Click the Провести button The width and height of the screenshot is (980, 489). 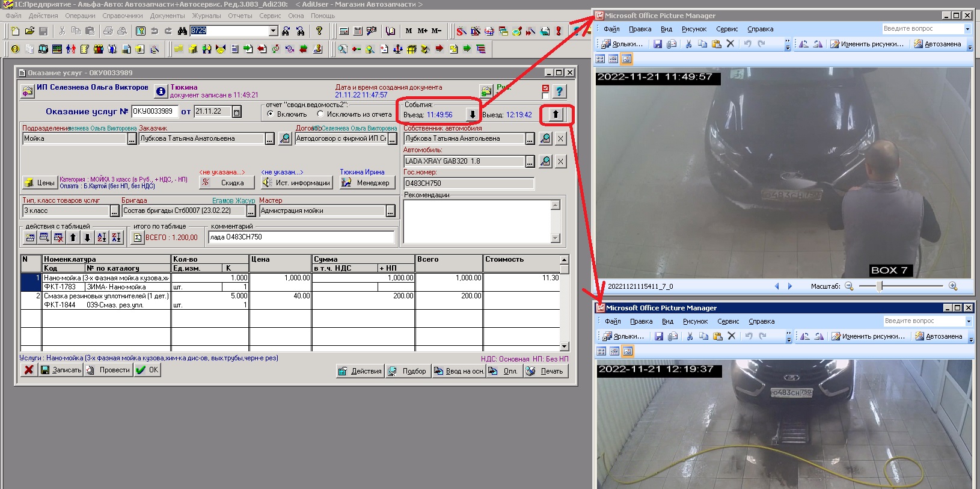click(108, 370)
